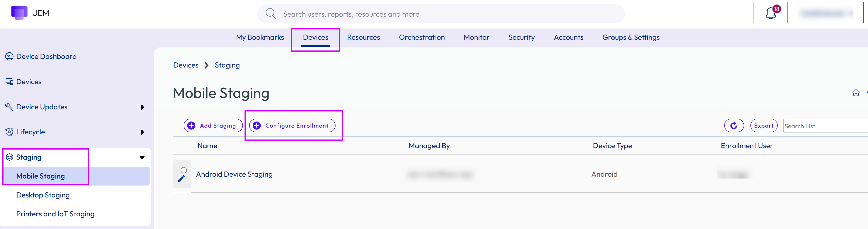Open the Accounts tab
This screenshot has height=229, width=868.
(x=568, y=37)
